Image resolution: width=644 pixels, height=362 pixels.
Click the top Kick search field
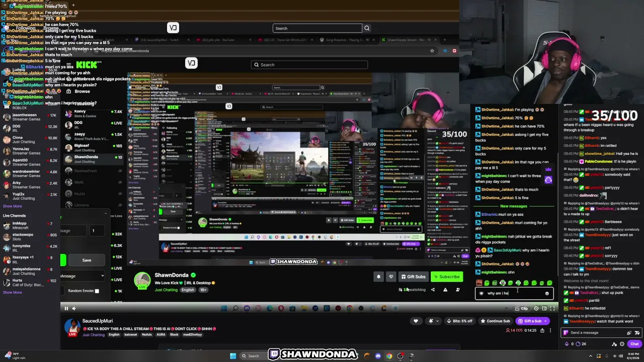click(x=317, y=28)
